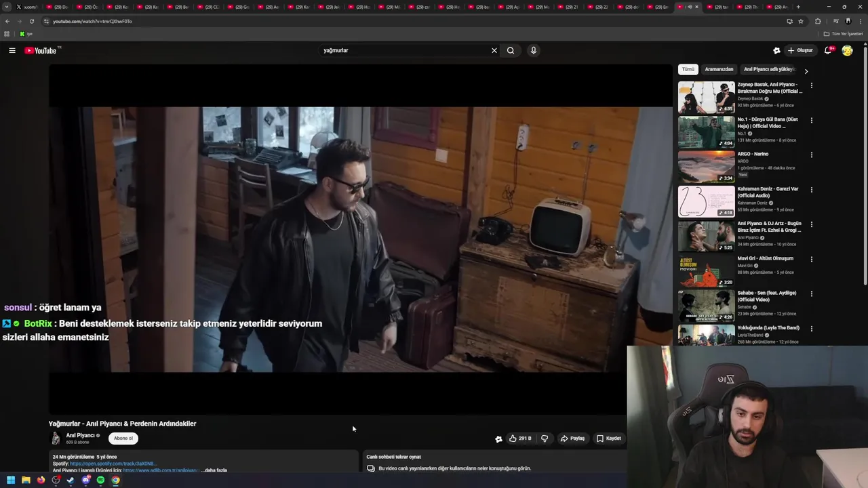Open the Tüm Yer İşaretleri bookmarks folder

[843, 34]
